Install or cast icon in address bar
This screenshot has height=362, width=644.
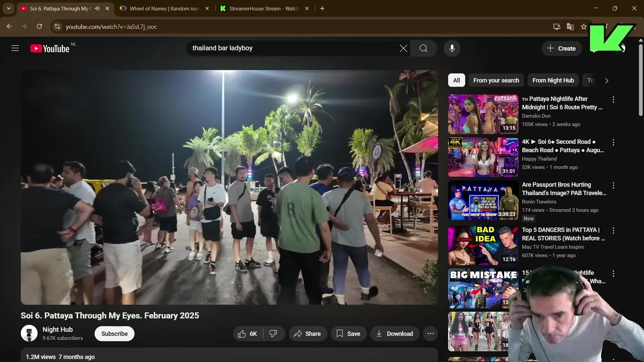pos(556,27)
